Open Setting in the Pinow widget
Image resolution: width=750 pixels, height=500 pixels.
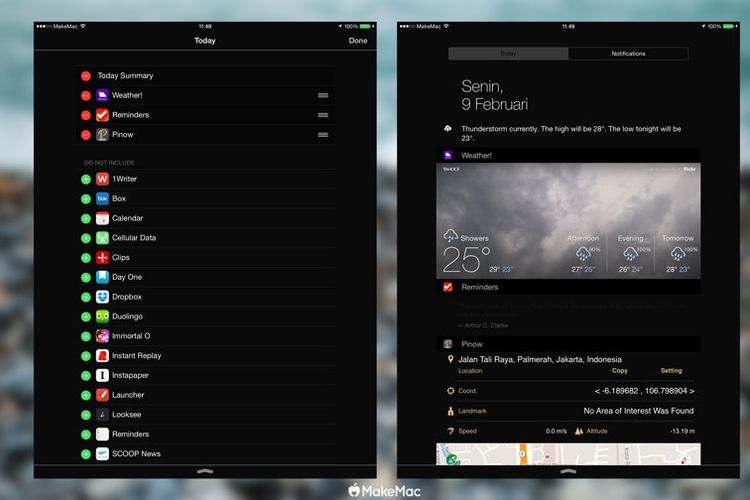click(671, 371)
